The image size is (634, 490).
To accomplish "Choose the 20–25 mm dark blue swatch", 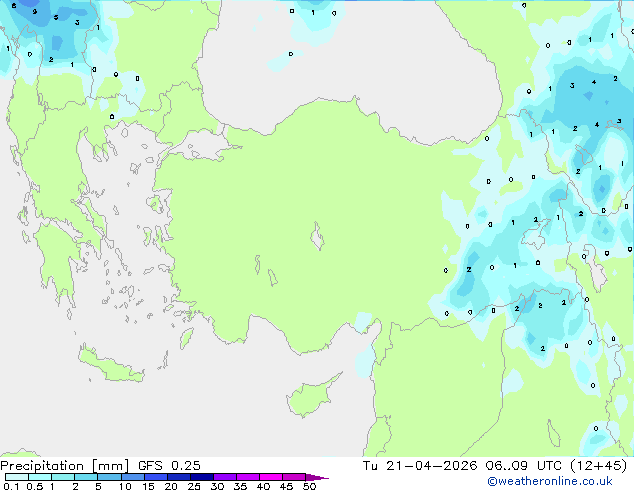I will (x=178, y=477).
